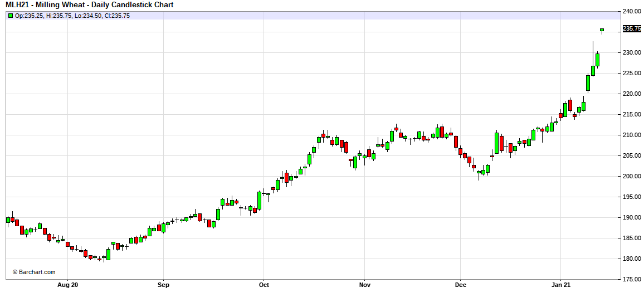Click the 195.00 price axis label

pyautogui.click(x=632, y=197)
